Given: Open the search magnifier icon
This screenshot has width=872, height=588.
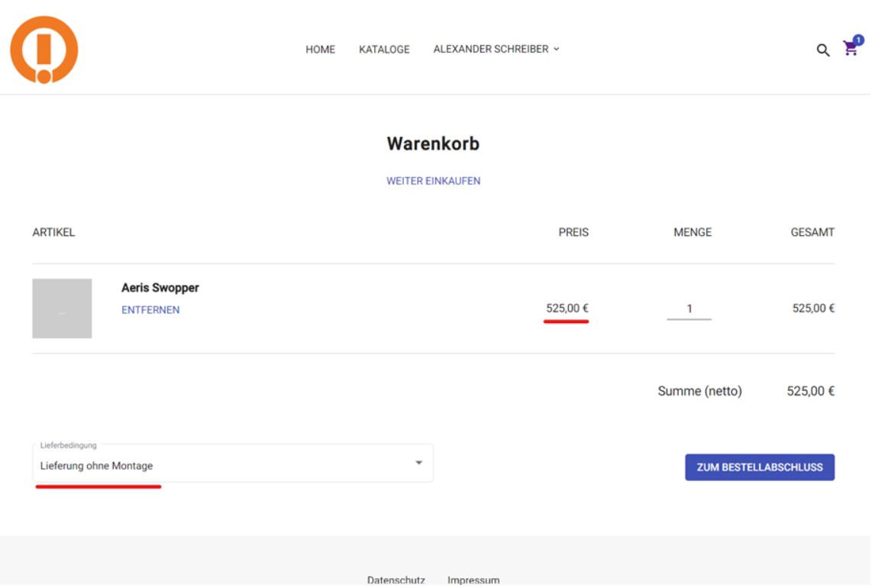Looking at the screenshot, I should (x=822, y=50).
